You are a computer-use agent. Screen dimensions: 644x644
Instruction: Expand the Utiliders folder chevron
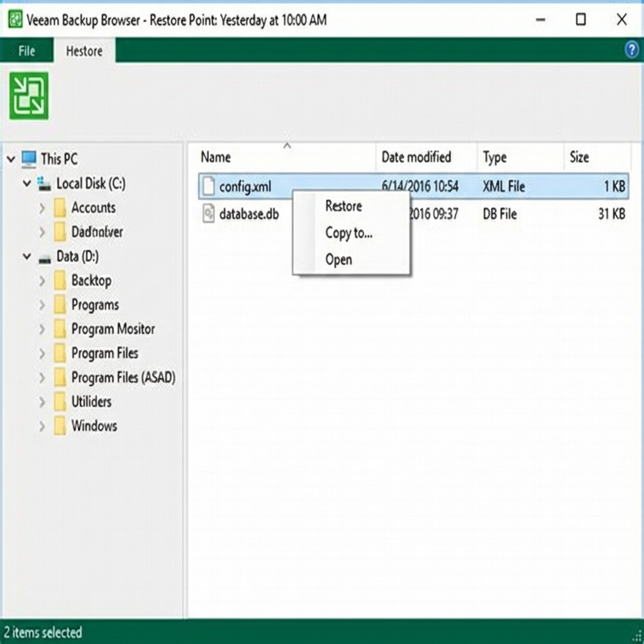click(x=42, y=401)
